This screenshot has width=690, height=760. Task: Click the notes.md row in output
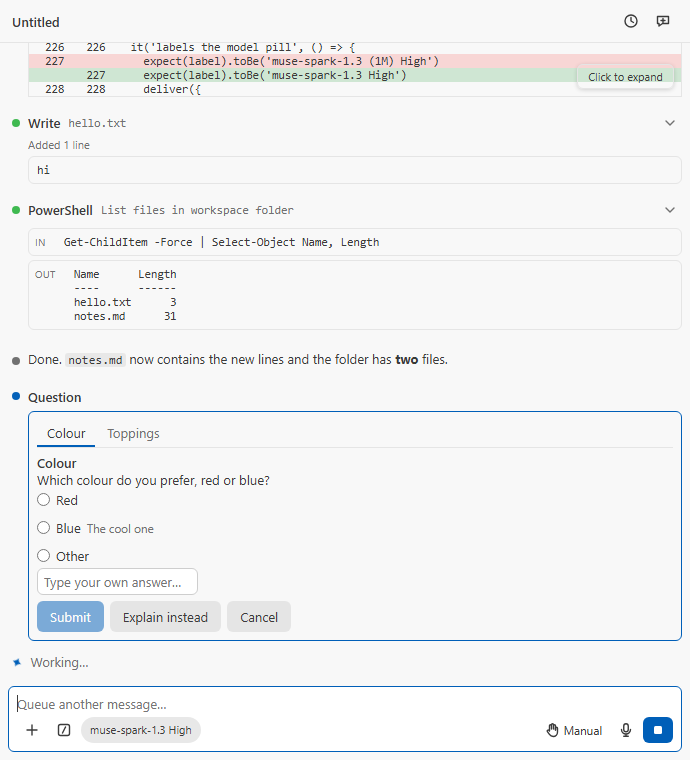pos(125,317)
